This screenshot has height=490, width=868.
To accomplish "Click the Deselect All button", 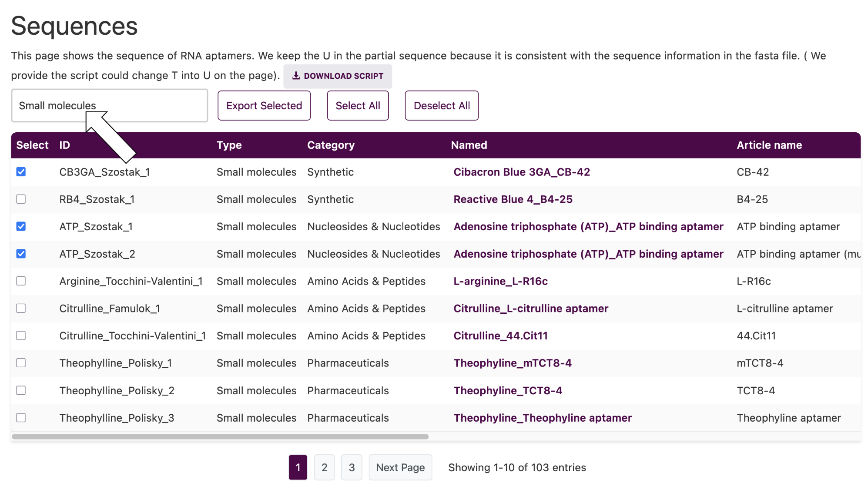I will click(x=442, y=106).
